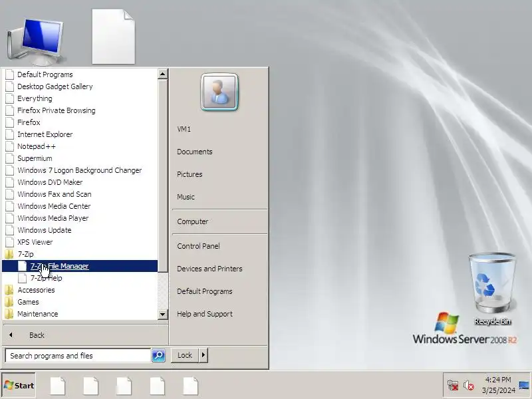Select the Computer desktop icon
The height and width of the screenshot is (399, 532).
tap(36, 42)
